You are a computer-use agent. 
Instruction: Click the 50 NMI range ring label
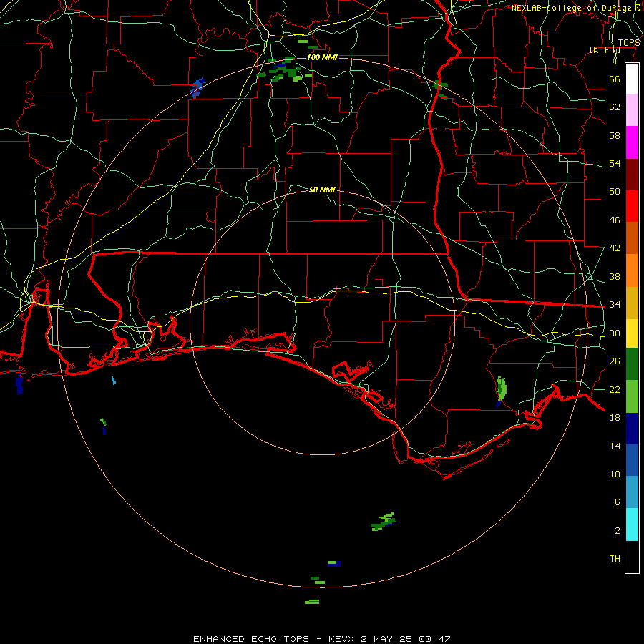coord(322,190)
